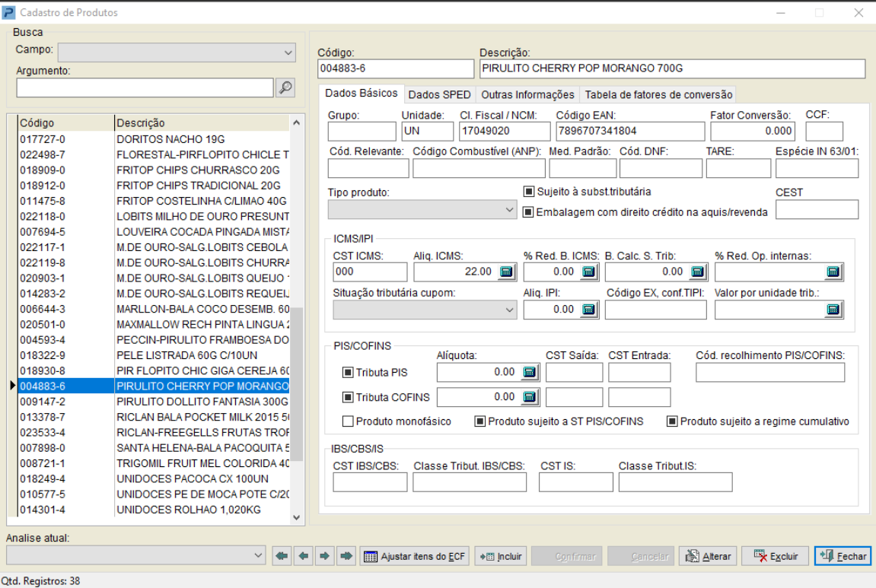This screenshot has width=876, height=588.
Task: Click the magnifier search icon beside Argumento
Action: pos(285,87)
